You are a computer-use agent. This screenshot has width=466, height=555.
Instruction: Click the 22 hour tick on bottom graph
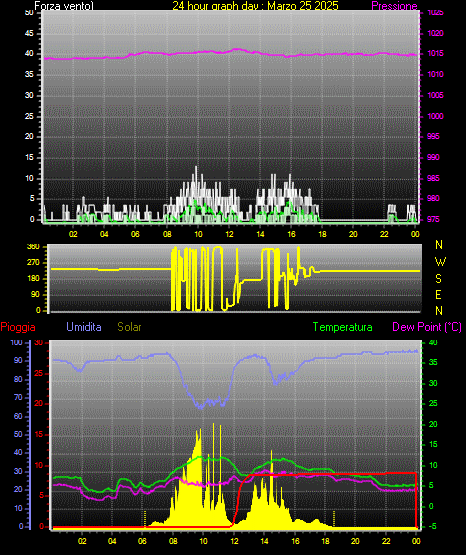386,541
